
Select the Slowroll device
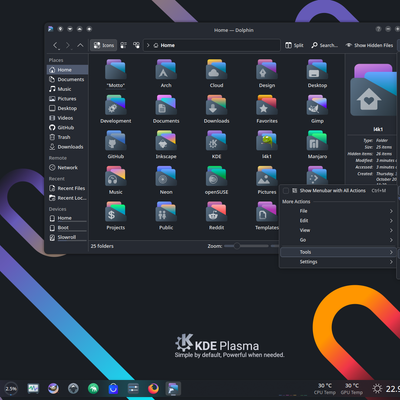(67, 237)
